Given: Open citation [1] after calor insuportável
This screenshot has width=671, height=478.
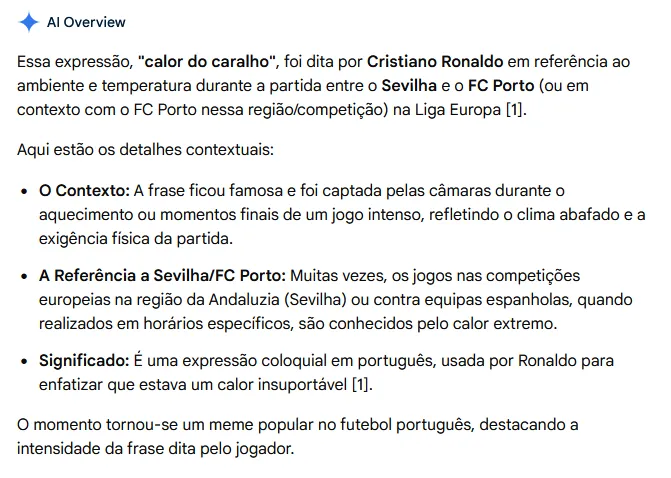Looking at the screenshot, I should pyautogui.click(x=362, y=384).
